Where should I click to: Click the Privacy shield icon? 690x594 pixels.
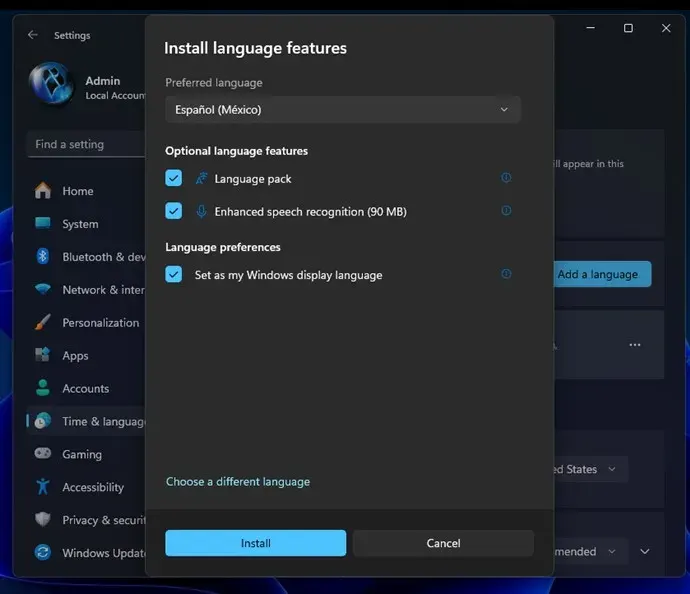(x=43, y=519)
